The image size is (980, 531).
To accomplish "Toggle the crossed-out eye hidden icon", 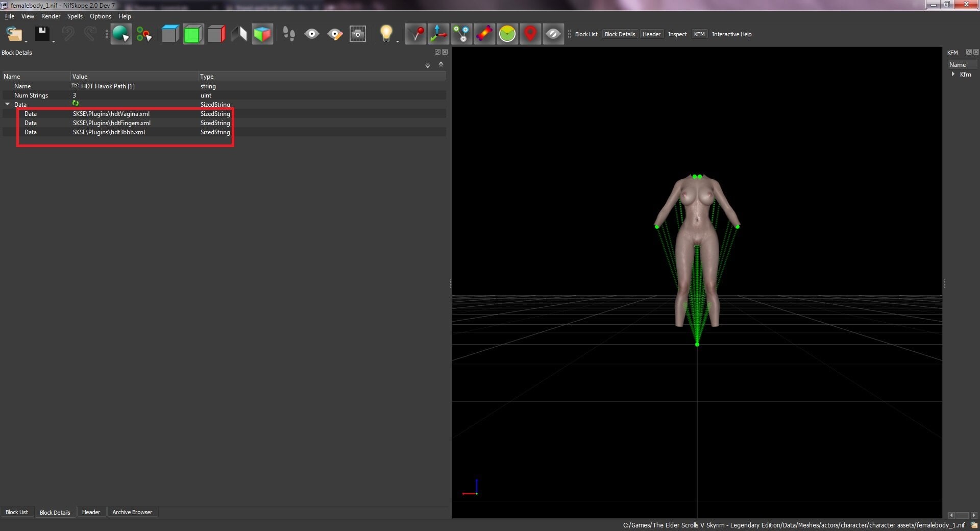I will tap(553, 34).
